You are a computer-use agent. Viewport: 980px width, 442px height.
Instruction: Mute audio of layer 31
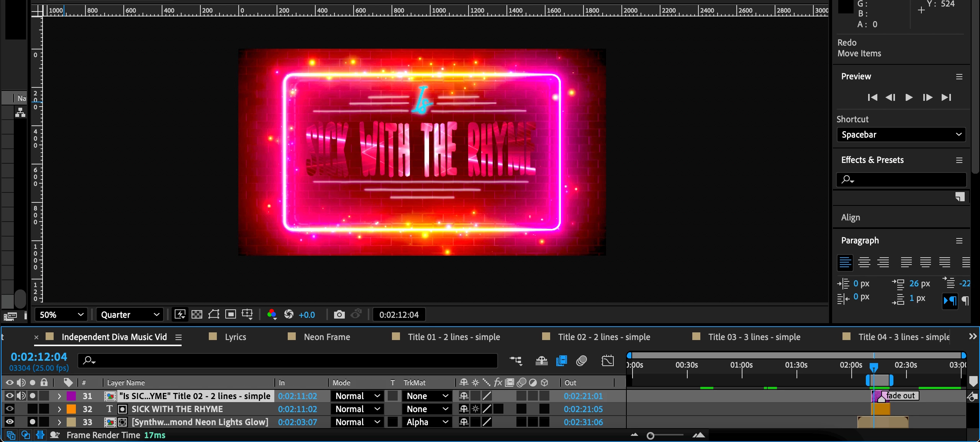21,396
